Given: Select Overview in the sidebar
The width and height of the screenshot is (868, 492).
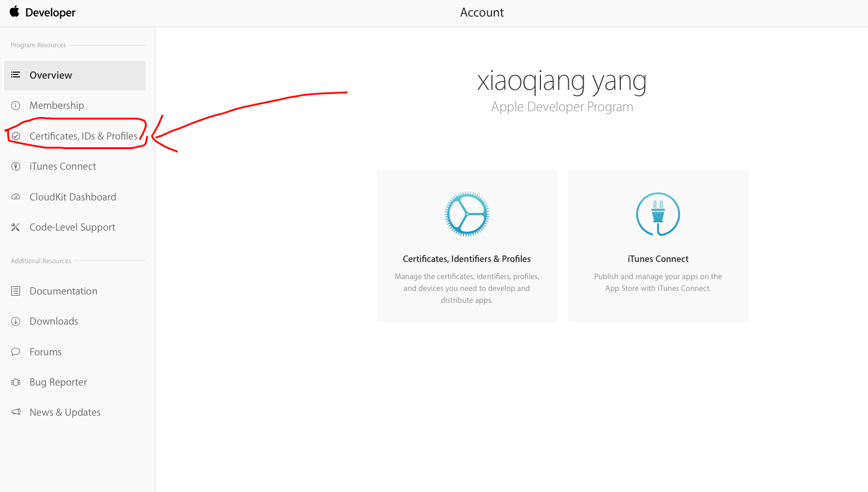Looking at the screenshot, I should (x=75, y=76).
